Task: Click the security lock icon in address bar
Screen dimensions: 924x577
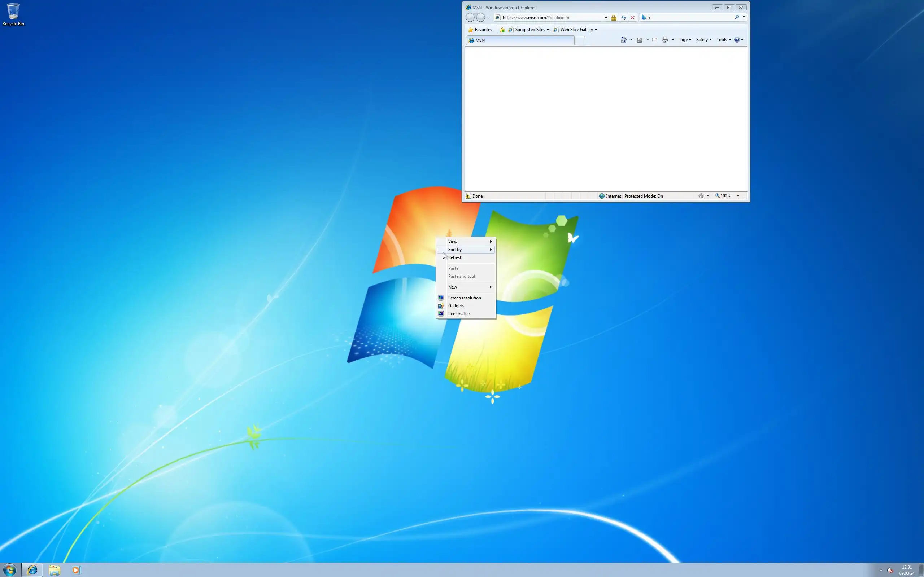Action: coord(614,18)
